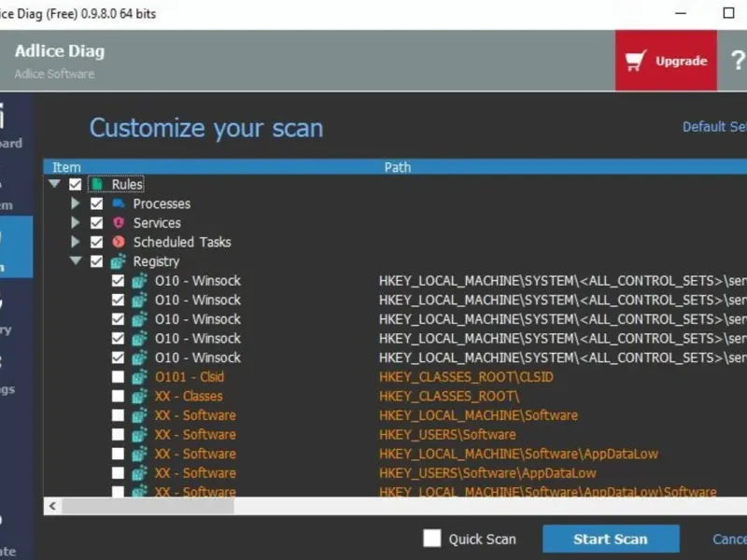Collapse the Registry tree node

76,260
